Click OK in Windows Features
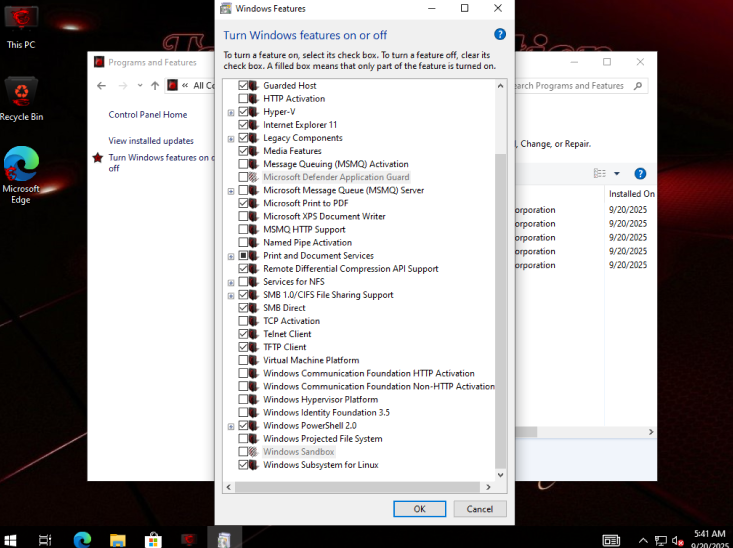This screenshot has height=548, width=733. pos(419,509)
